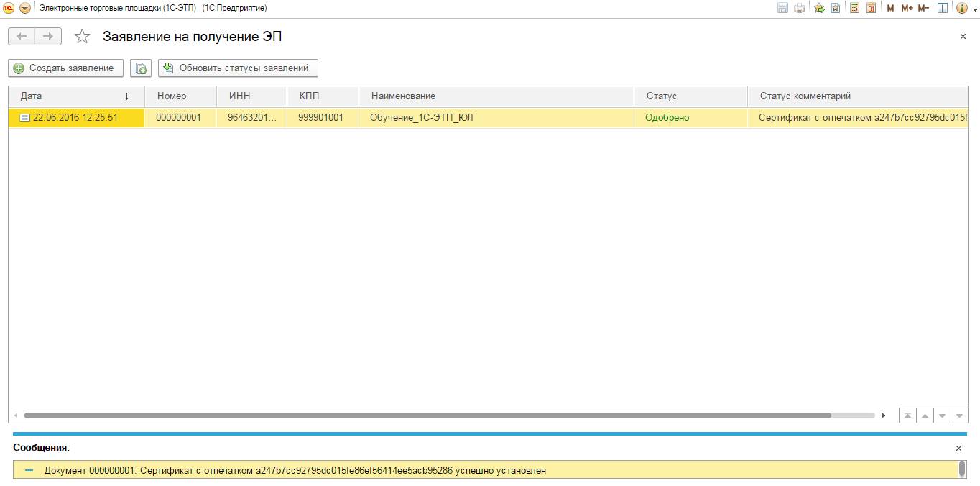Viewport: 980px width, 486px height.
Task: Click the КПП column header
Action: [x=323, y=96]
